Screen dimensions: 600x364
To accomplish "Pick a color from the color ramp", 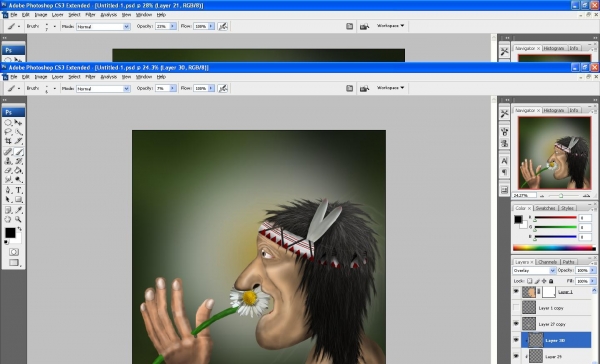I will tap(554, 248).
